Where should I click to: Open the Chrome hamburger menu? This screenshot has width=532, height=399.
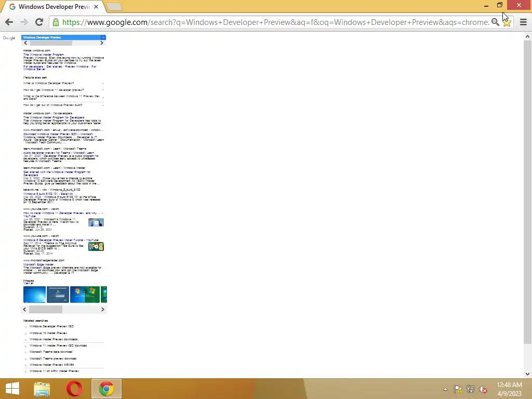point(524,22)
